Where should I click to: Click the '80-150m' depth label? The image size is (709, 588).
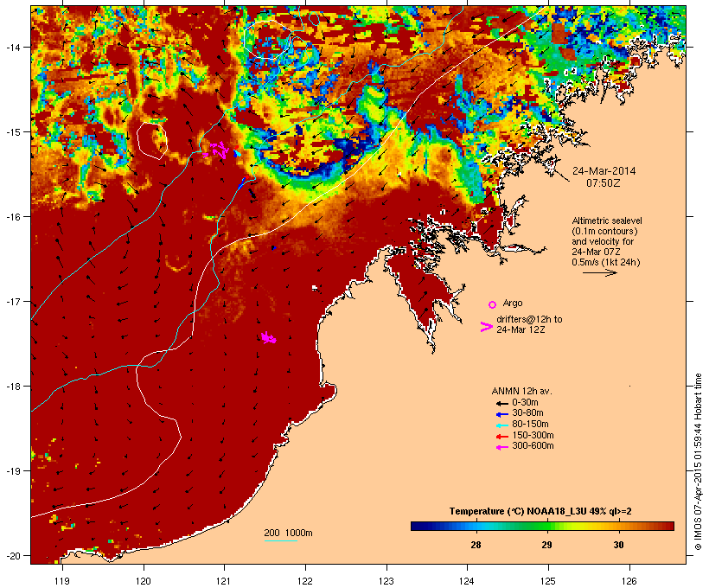click(530, 425)
